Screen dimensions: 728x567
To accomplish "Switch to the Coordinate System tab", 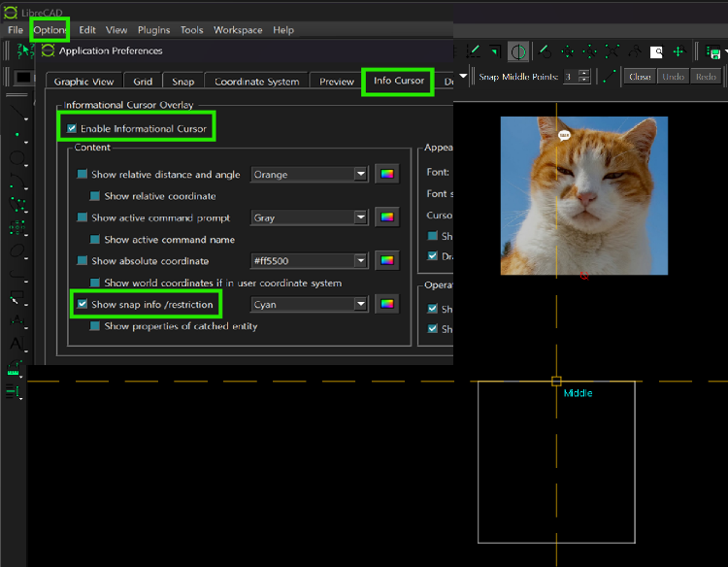I will coord(256,82).
